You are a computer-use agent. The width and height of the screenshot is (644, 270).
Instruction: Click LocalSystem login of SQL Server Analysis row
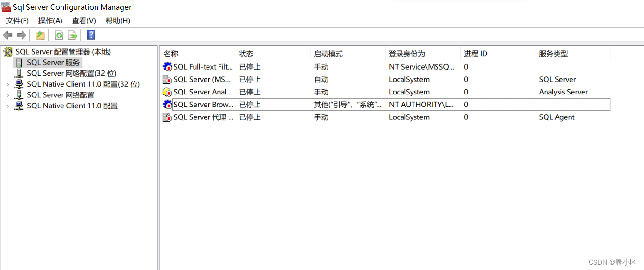click(x=409, y=92)
